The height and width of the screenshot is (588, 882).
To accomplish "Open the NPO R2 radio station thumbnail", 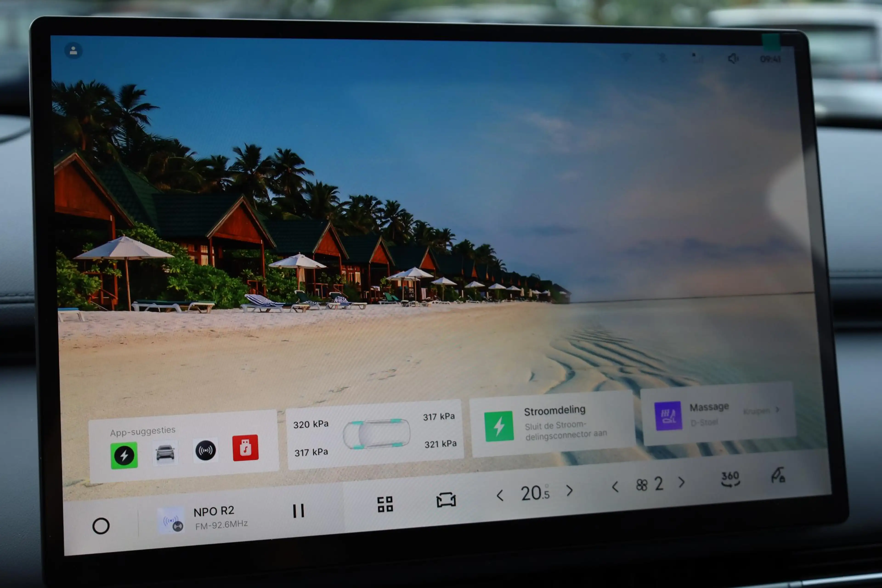I will pyautogui.click(x=171, y=520).
